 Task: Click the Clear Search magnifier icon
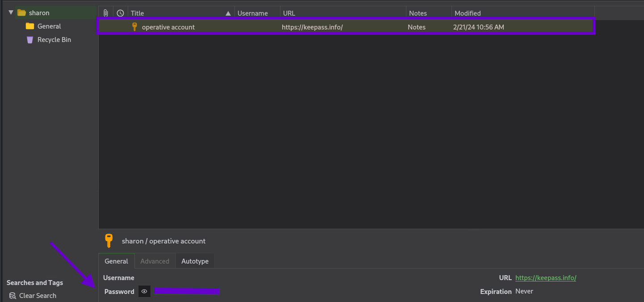click(13, 296)
